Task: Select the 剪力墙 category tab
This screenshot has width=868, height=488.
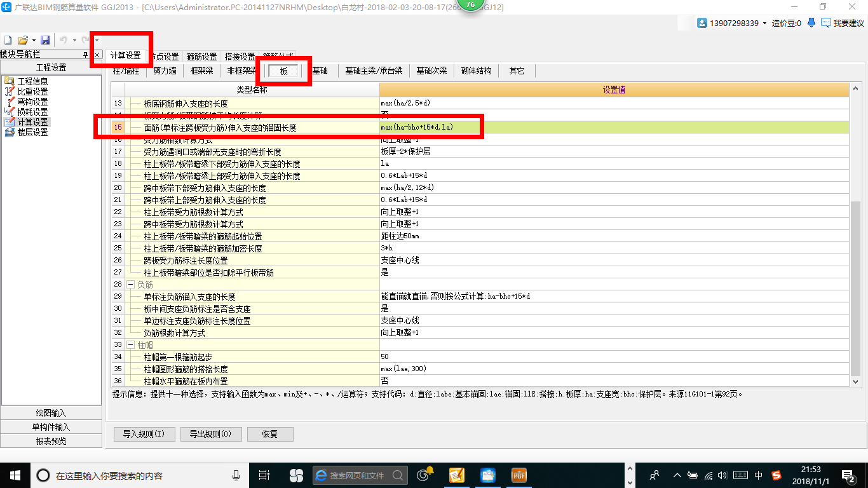Action: point(165,71)
